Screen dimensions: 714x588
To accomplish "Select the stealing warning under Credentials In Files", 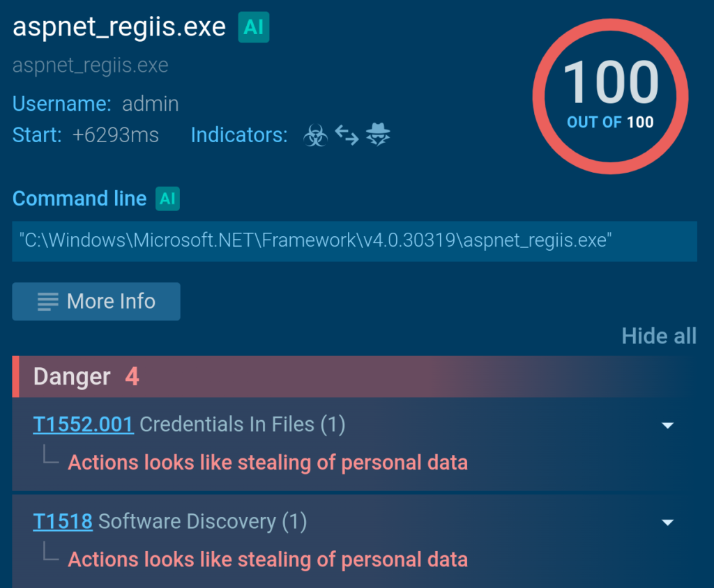I will pyautogui.click(x=268, y=463).
